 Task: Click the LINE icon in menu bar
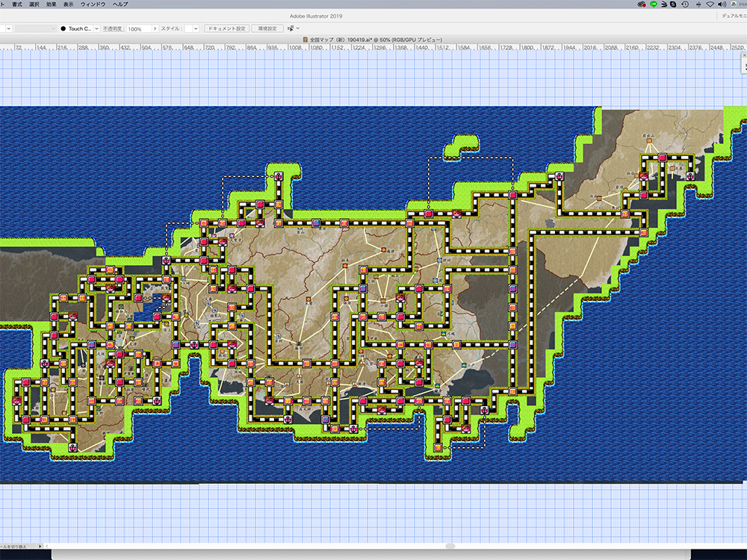click(x=654, y=4)
